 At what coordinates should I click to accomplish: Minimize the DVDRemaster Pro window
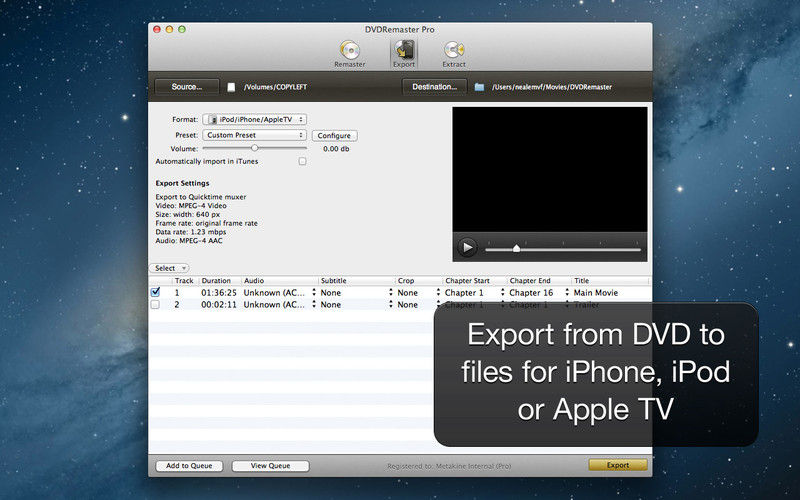170,30
